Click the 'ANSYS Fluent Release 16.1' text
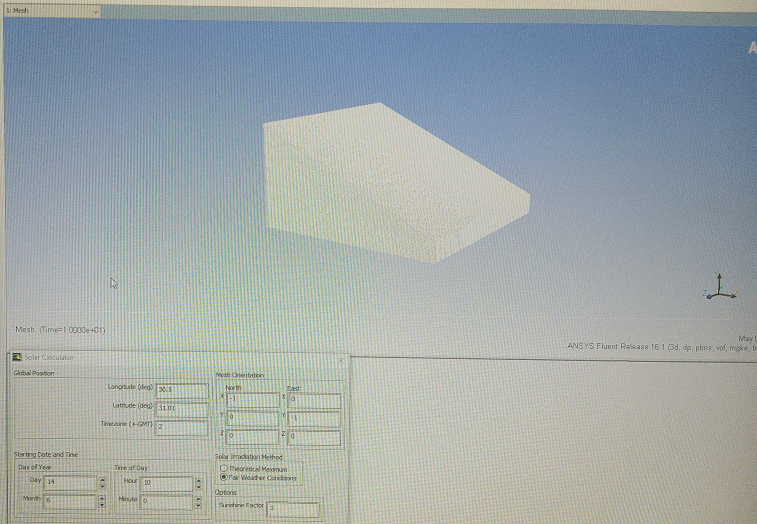 click(x=616, y=346)
